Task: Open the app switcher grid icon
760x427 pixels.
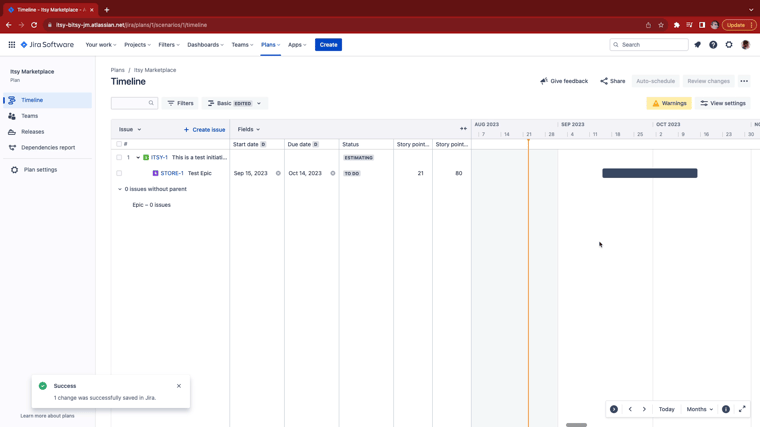Action: click(x=12, y=45)
